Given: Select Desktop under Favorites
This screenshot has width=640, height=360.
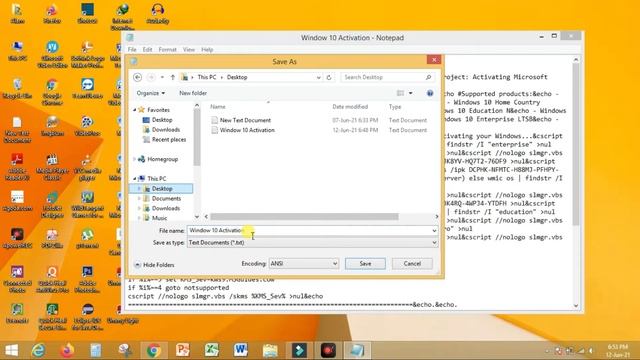Looking at the screenshot, I should click(x=162, y=120).
